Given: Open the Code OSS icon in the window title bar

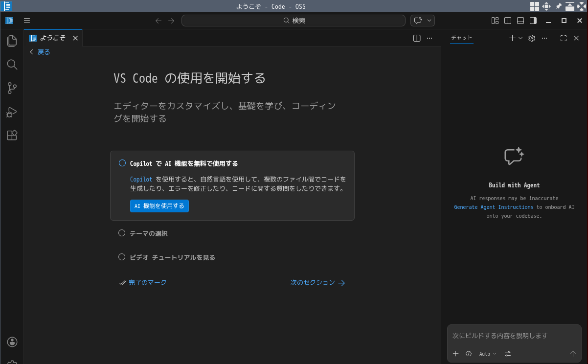Looking at the screenshot, I should (7, 6).
